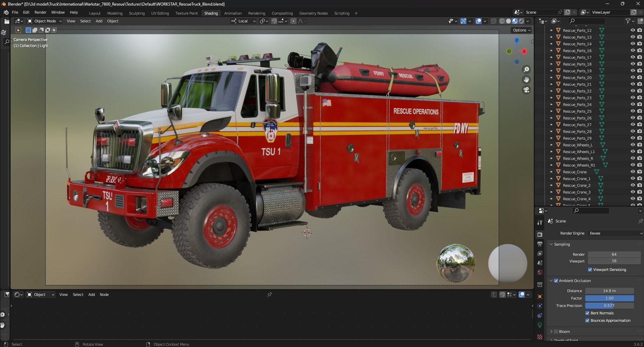
Task: Switch to the Geometry Nodes workspace tab
Action: [x=313, y=13]
